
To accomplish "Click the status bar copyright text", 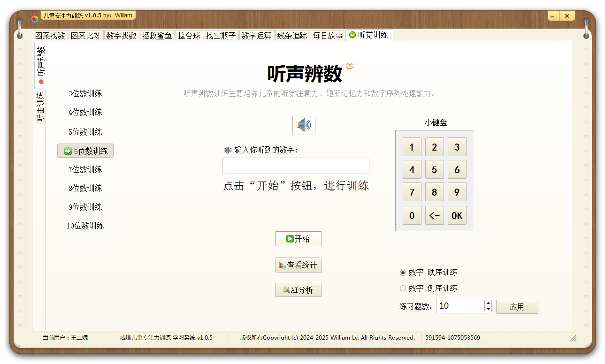I will pyautogui.click(x=328, y=338).
